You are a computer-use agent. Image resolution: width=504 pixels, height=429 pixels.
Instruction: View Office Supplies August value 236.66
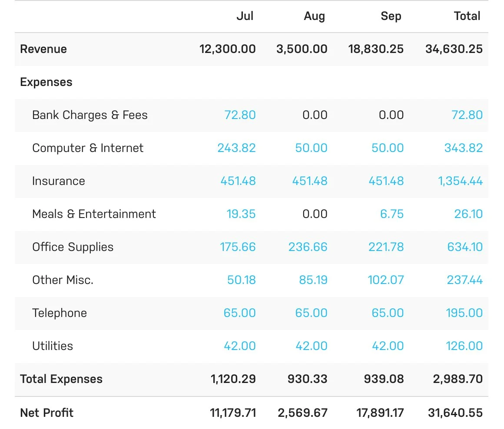click(308, 247)
